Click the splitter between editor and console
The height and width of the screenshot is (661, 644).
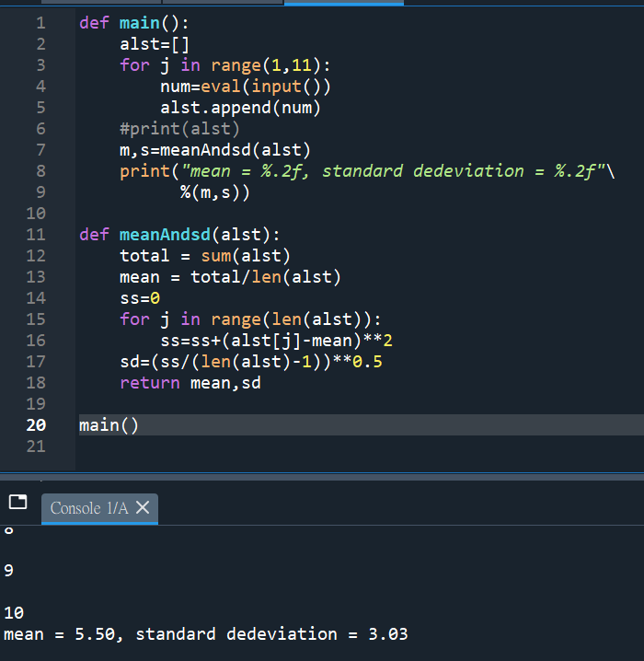[322, 475]
